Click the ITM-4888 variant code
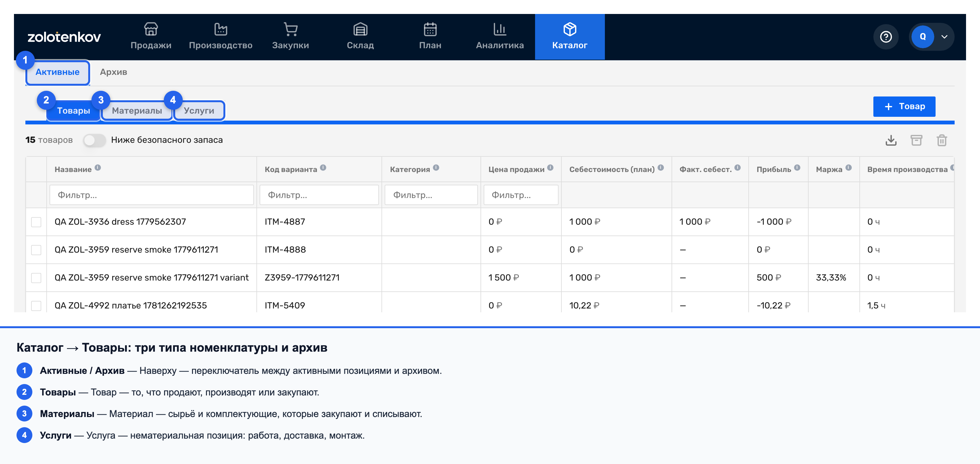Image resolution: width=980 pixels, height=464 pixels. click(x=285, y=250)
